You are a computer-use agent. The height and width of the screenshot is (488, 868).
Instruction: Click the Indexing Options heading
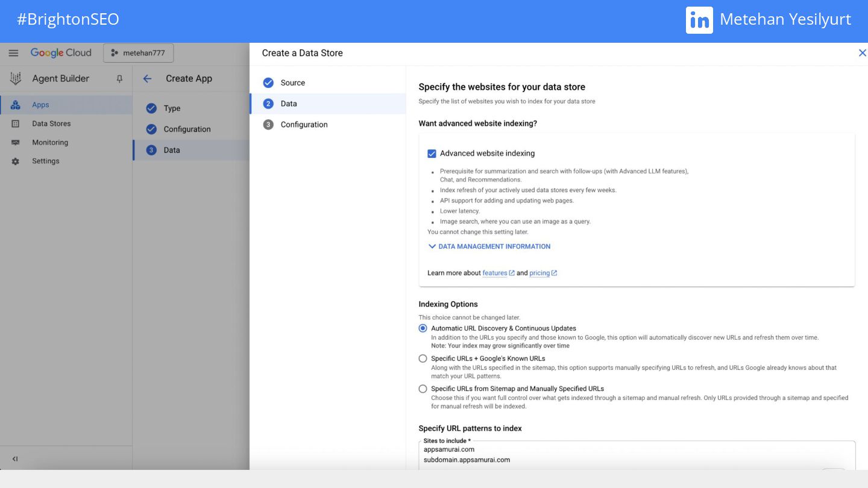tap(448, 304)
